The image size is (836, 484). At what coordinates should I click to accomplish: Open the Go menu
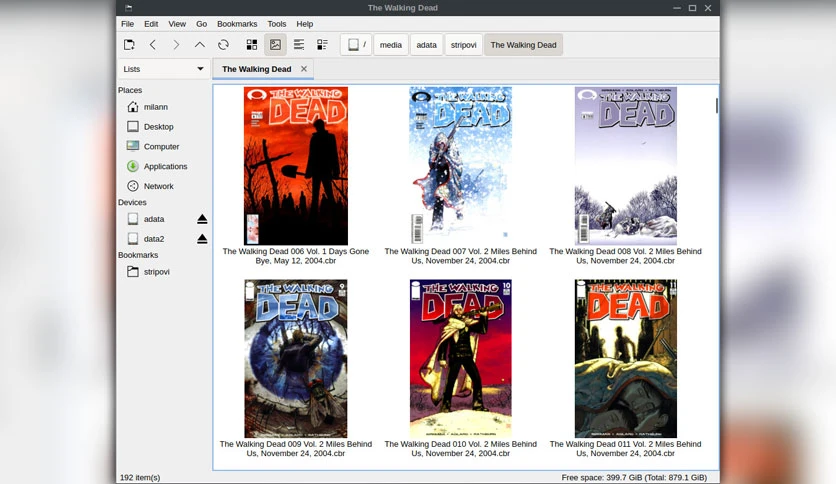click(x=202, y=24)
